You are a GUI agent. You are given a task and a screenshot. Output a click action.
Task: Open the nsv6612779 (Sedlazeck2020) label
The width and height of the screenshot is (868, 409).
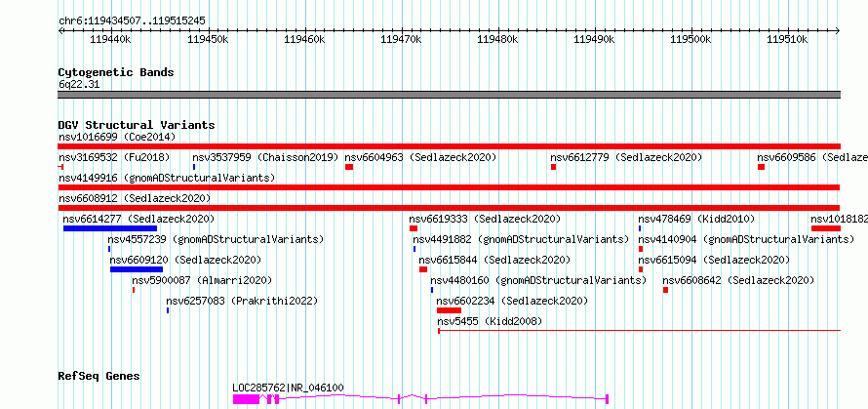(626, 157)
